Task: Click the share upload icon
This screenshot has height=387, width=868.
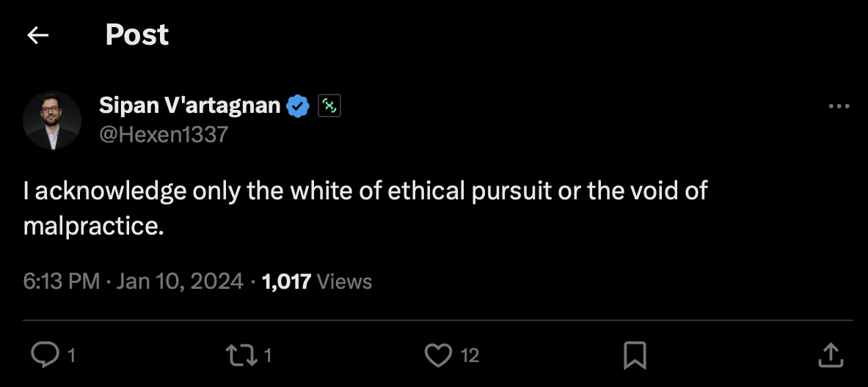Action: coord(830,355)
